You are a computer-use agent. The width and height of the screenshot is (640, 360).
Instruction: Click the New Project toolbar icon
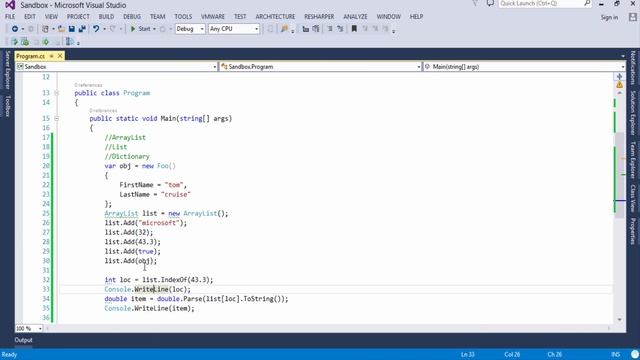[46, 29]
